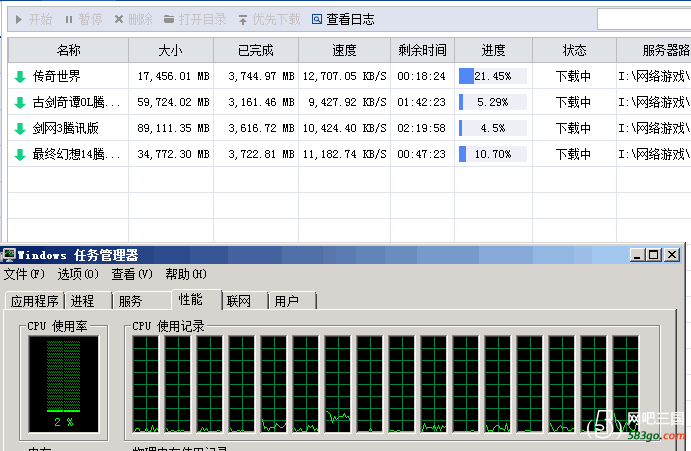
Task: Sort by the 状态 column header
Action: tap(574, 50)
